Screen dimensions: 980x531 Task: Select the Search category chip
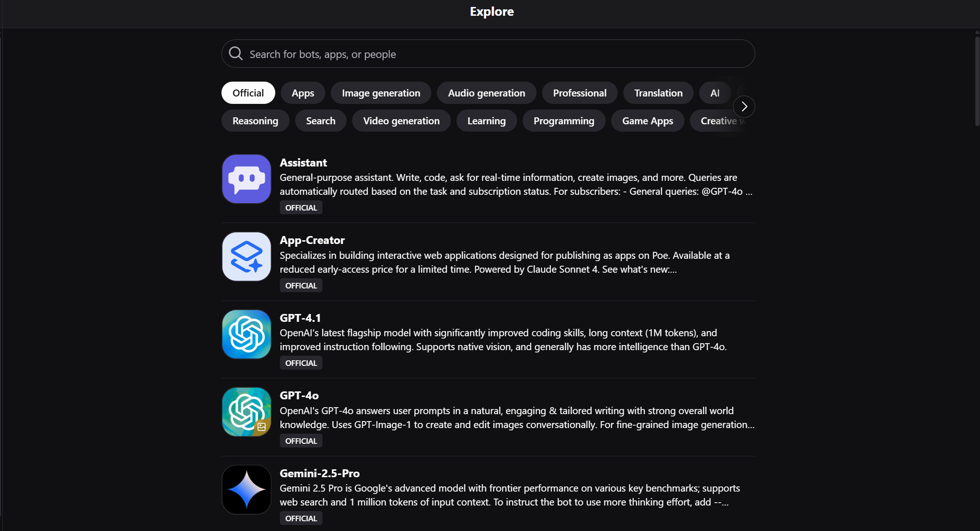pyautogui.click(x=321, y=121)
